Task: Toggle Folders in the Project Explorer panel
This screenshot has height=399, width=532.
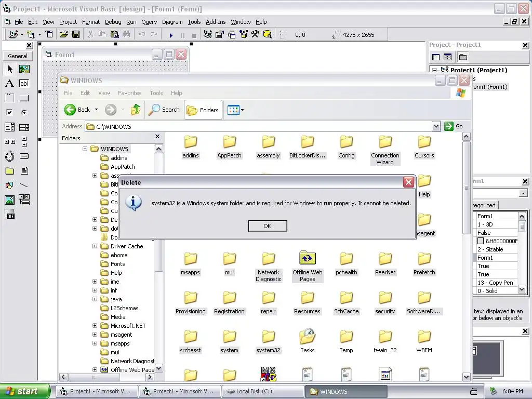Action: (463, 57)
